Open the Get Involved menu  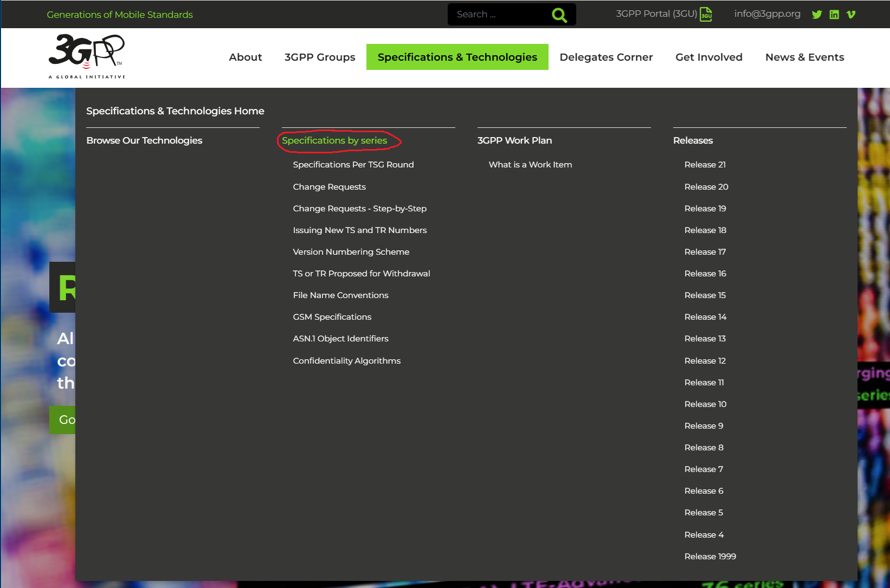pyautogui.click(x=709, y=57)
